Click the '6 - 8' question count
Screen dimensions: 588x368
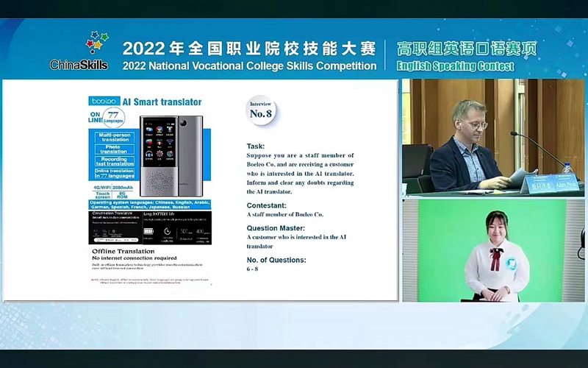[x=252, y=269]
